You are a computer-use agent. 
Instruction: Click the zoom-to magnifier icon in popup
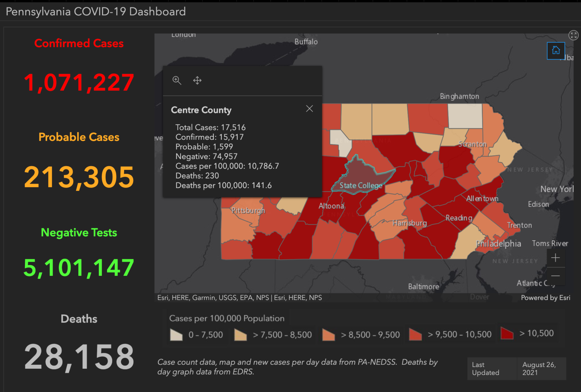pos(177,80)
